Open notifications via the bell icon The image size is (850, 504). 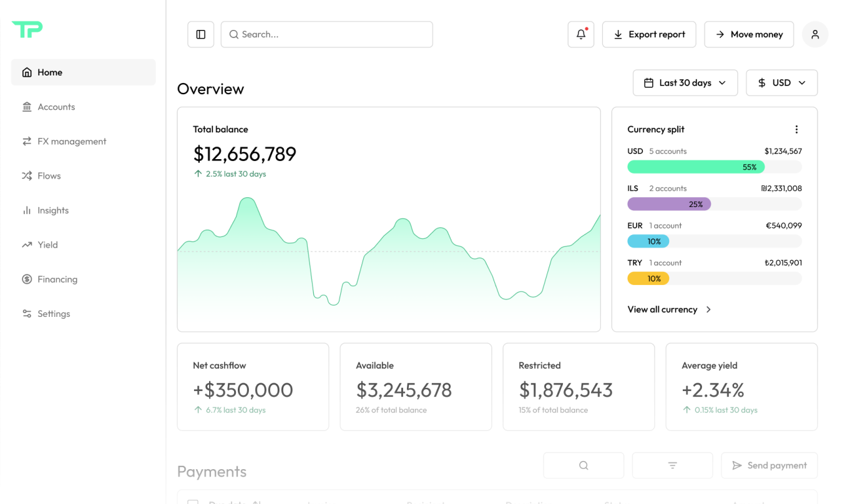pyautogui.click(x=580, y=34)
